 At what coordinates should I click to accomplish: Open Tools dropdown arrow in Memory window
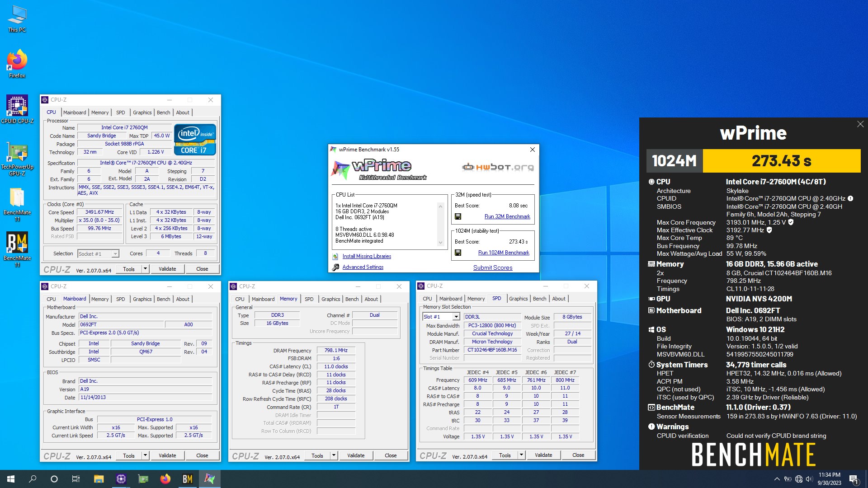(334, 455)
